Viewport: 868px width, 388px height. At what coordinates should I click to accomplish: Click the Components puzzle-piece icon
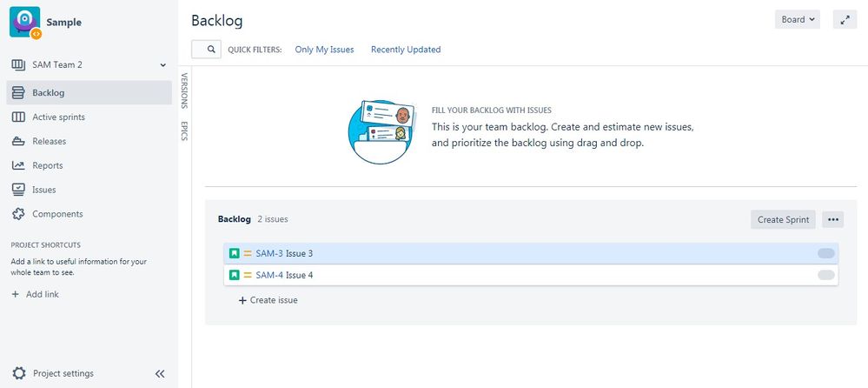(18, 214)
